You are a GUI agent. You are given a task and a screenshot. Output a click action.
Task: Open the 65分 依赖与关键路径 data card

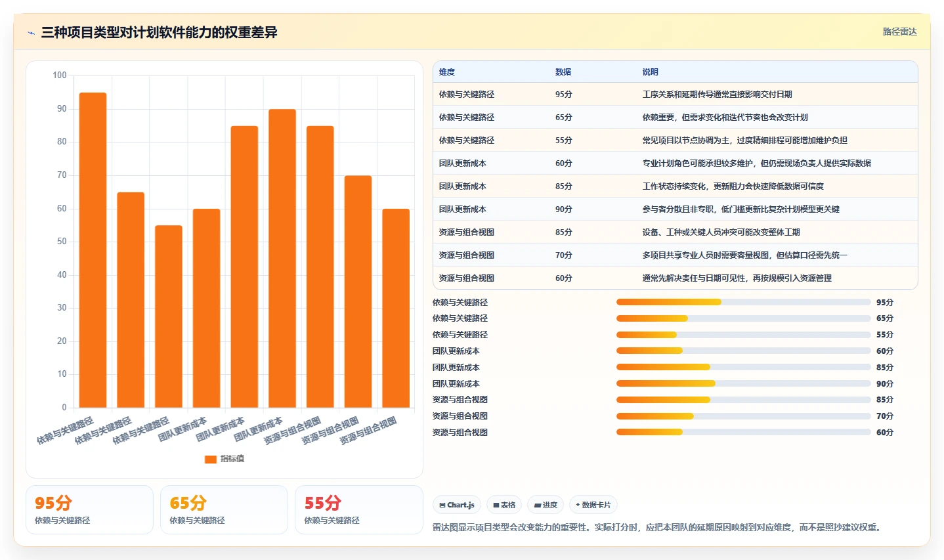tap(224, 510)
